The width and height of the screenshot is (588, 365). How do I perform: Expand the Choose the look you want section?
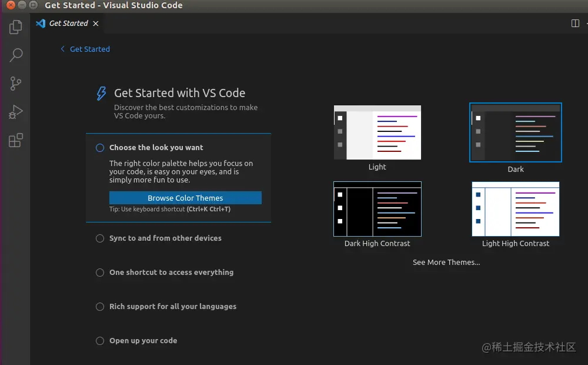(156, 147)
